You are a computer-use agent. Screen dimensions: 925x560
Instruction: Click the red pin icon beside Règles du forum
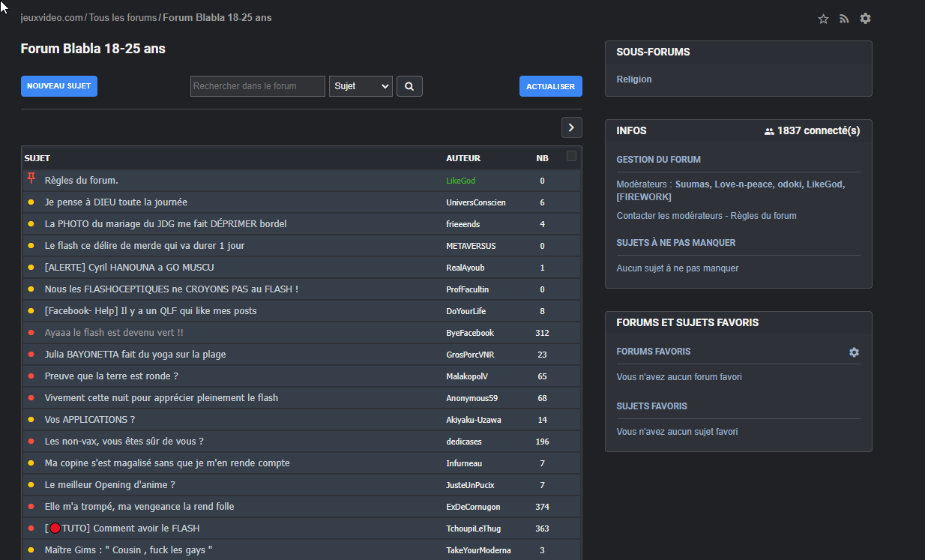[31, 179]
